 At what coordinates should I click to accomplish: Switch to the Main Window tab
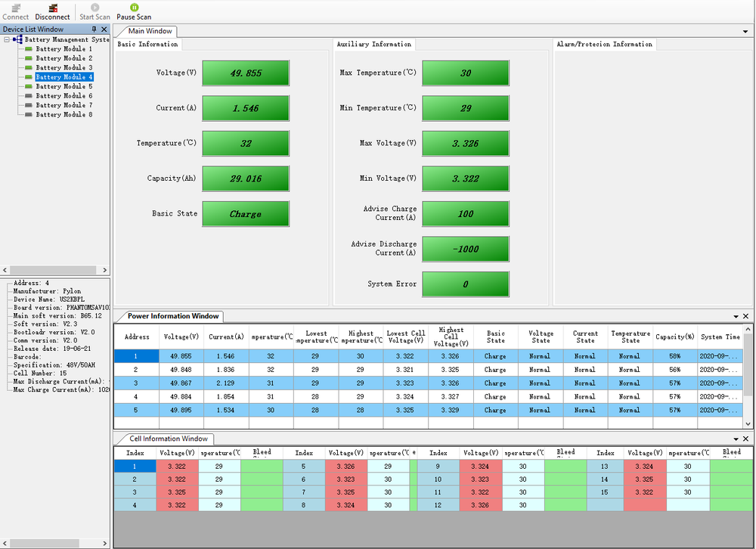pos(150,32)
